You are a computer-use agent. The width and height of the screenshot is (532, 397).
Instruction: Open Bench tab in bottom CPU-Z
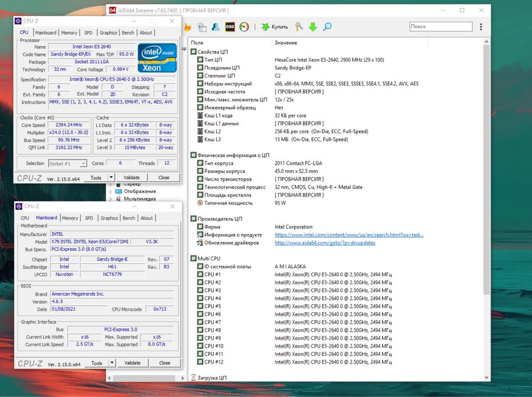point(129,218)
